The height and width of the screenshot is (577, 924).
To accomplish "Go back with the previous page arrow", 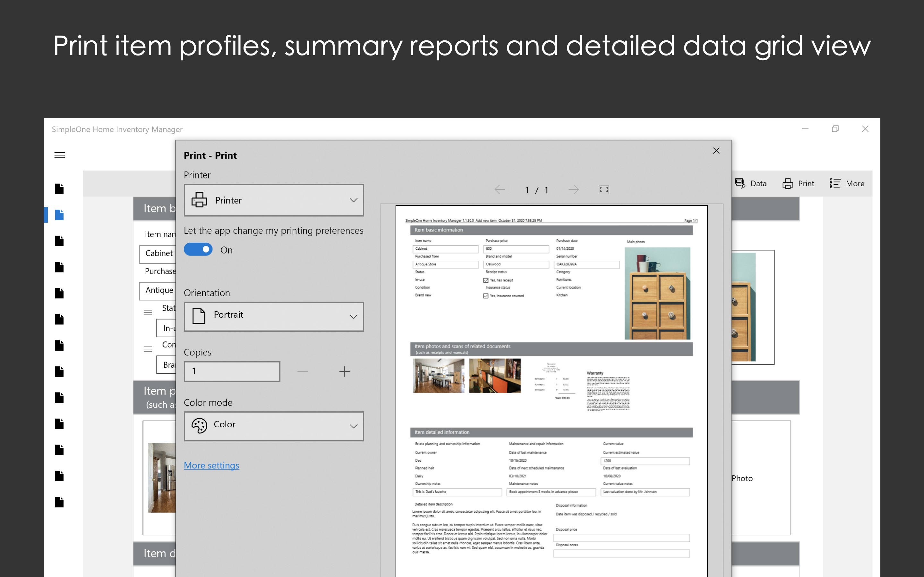I will (501, 189).
